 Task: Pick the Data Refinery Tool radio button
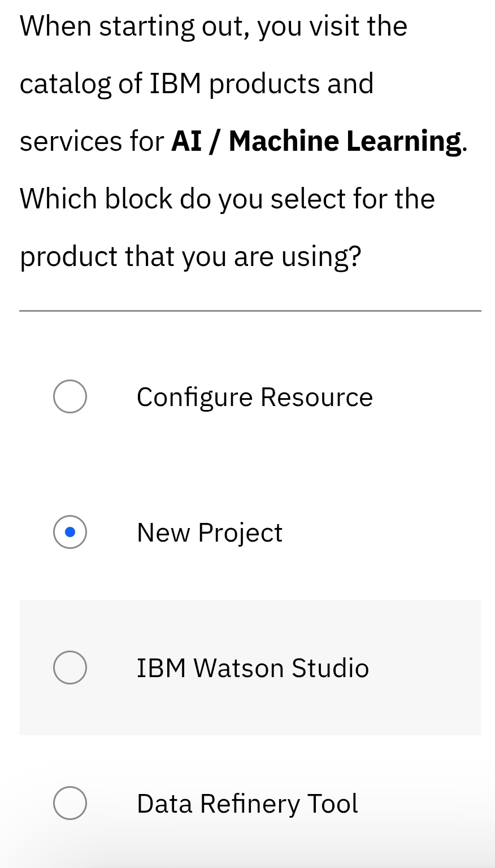coord(70,803)
